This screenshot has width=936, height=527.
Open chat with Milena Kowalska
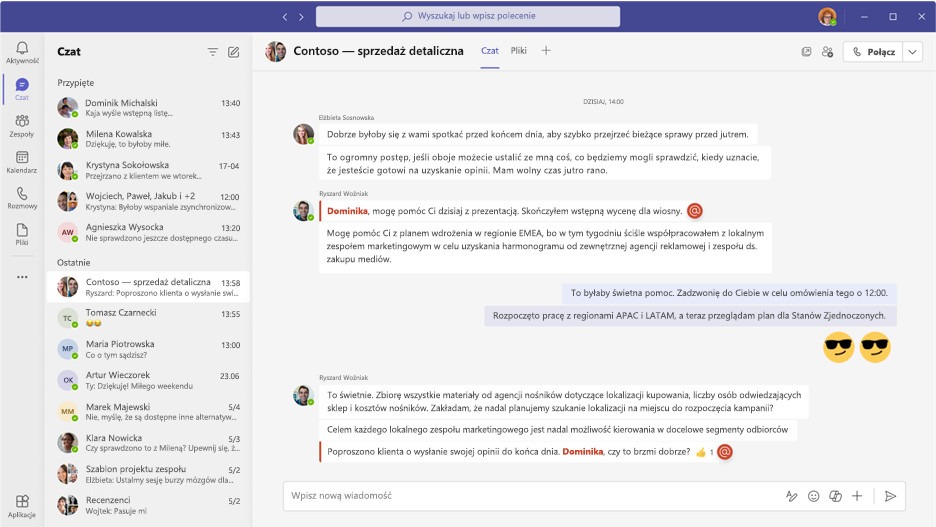148,138
